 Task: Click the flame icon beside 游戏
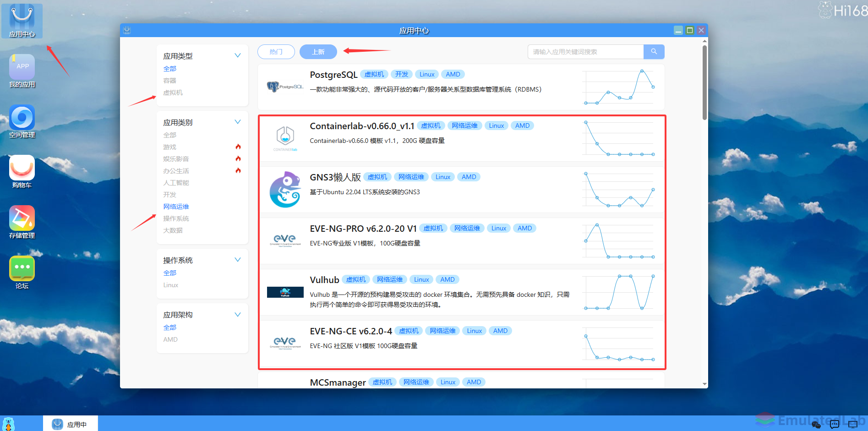coord(238,147)
